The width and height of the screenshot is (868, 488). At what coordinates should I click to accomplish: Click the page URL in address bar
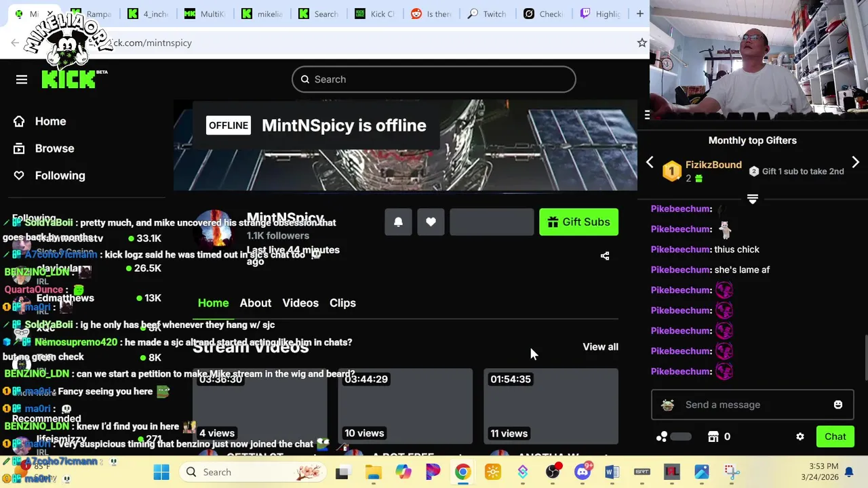pos(151,43)
